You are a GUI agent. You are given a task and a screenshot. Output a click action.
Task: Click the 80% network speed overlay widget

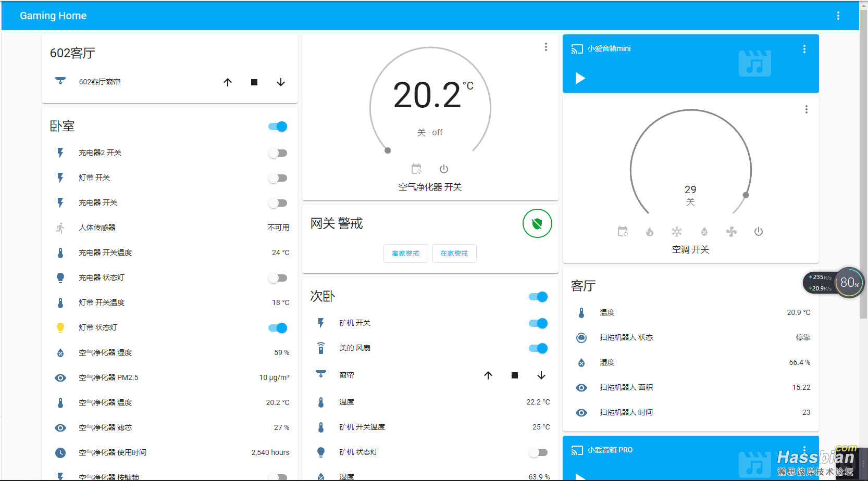click(x=834, y=283)
